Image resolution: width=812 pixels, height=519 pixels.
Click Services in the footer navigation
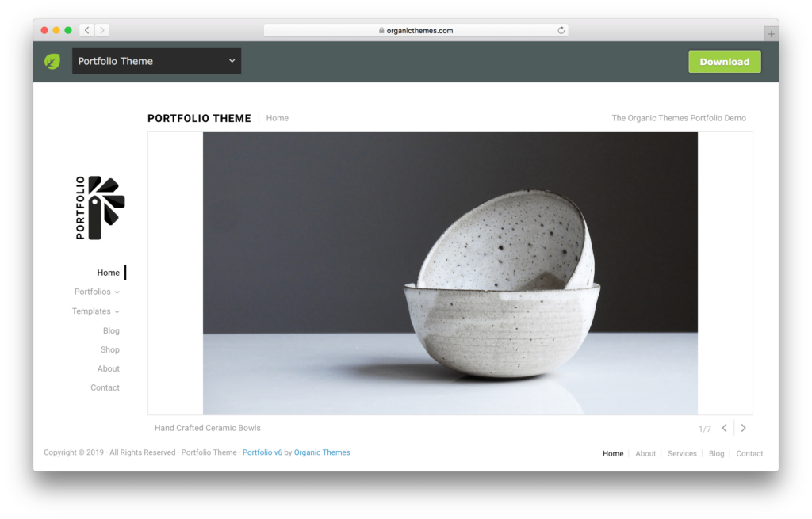(682, 454)
